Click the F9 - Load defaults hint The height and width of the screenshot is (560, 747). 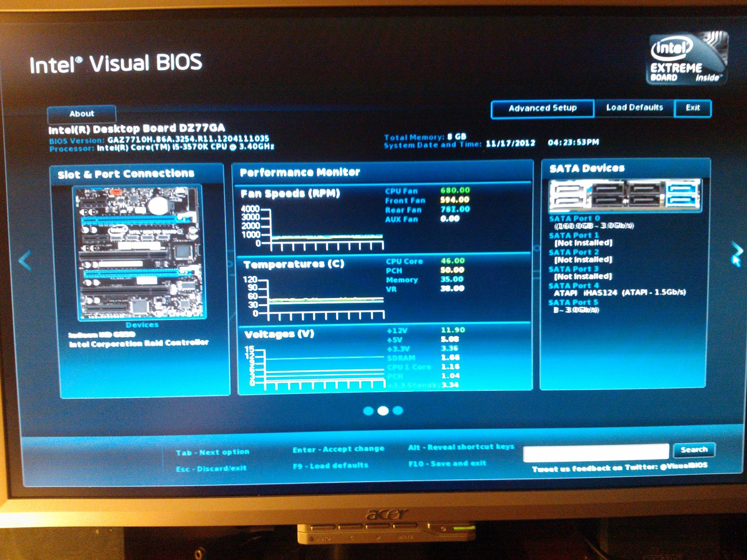330,466
